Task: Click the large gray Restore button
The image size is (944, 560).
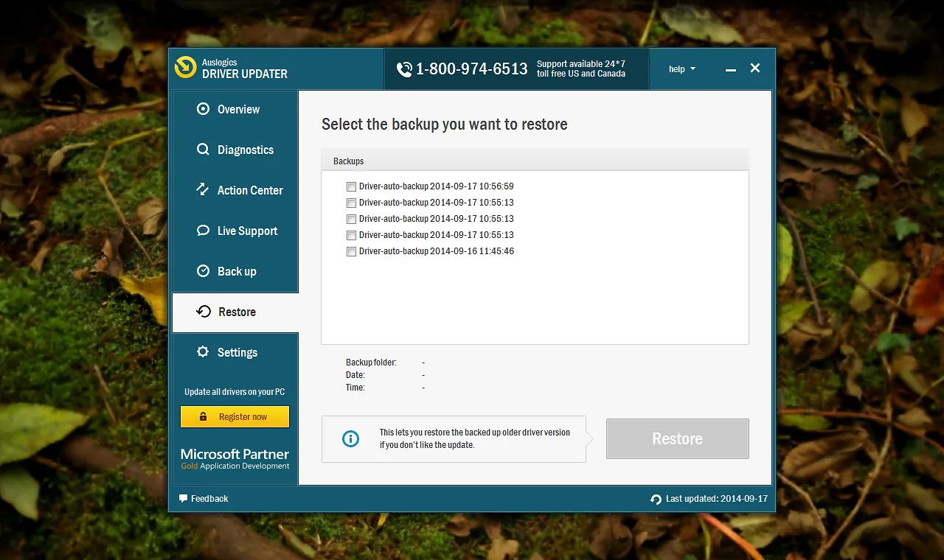Action: click(678, 439)
